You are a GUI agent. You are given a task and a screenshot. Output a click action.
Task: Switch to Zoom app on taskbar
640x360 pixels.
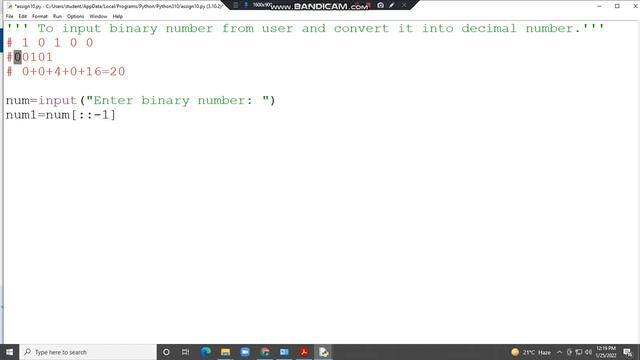245,352
